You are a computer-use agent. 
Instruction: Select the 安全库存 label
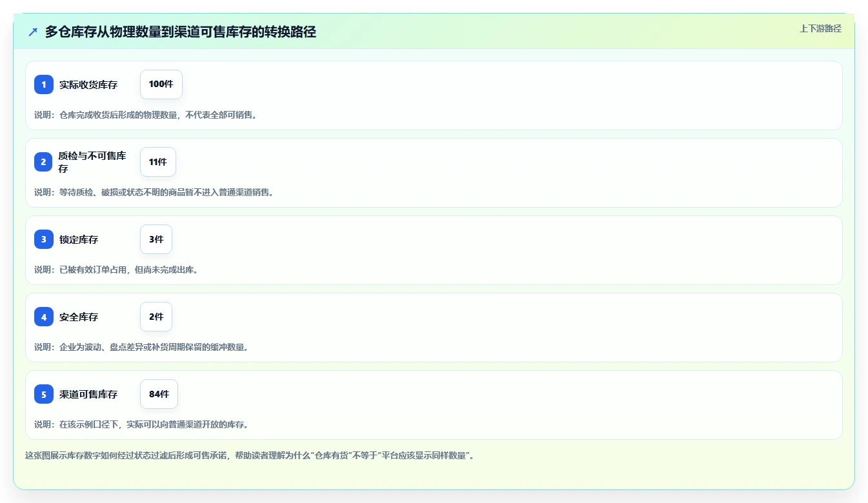pos(79,317)
